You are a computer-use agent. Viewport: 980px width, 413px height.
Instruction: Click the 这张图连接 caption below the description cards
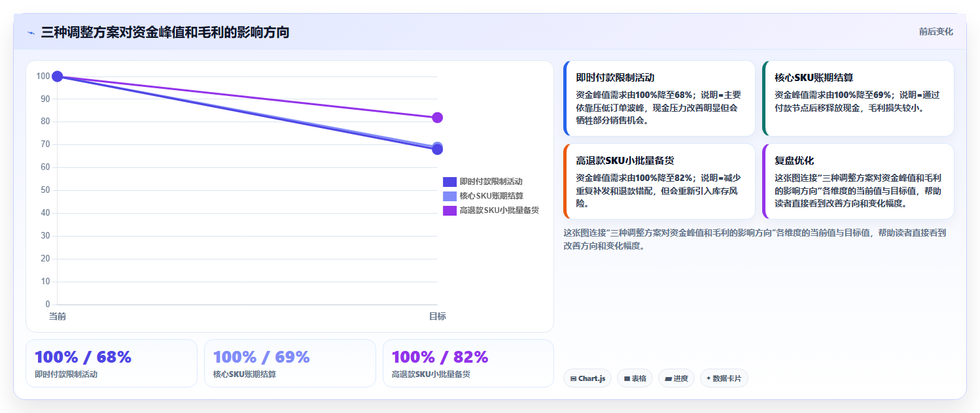tap(754, 239)
